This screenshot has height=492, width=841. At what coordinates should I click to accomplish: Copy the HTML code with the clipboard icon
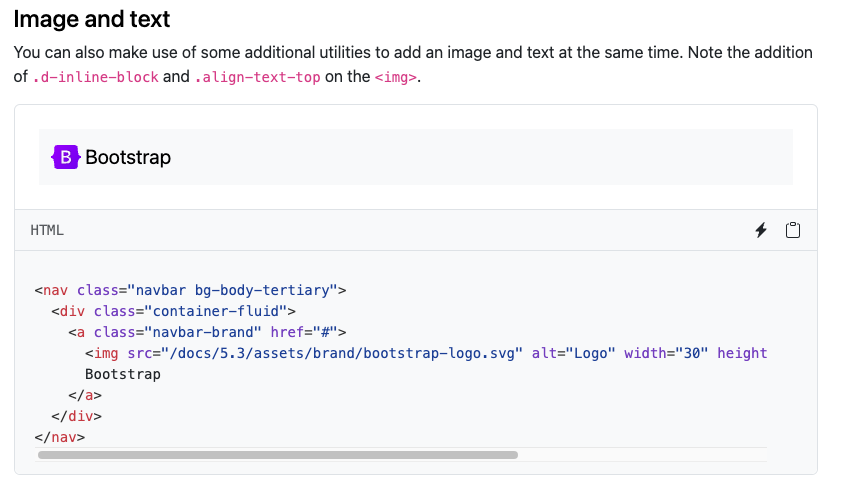[x=793, y=230]
